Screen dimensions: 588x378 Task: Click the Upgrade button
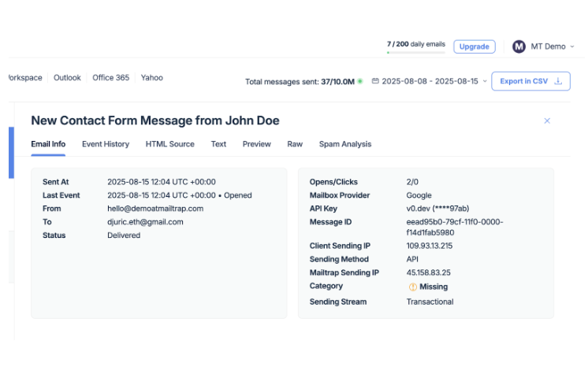(474, 46)
